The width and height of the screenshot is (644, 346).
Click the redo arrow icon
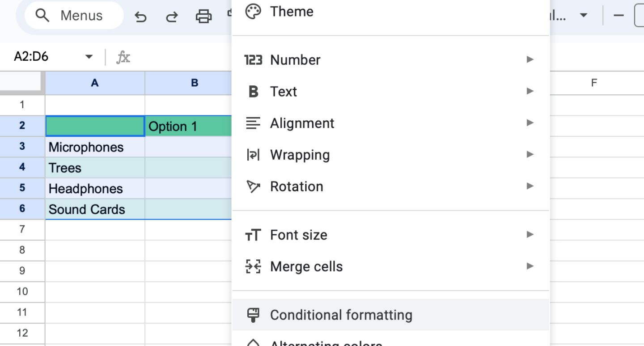click(x=171, y=17)
